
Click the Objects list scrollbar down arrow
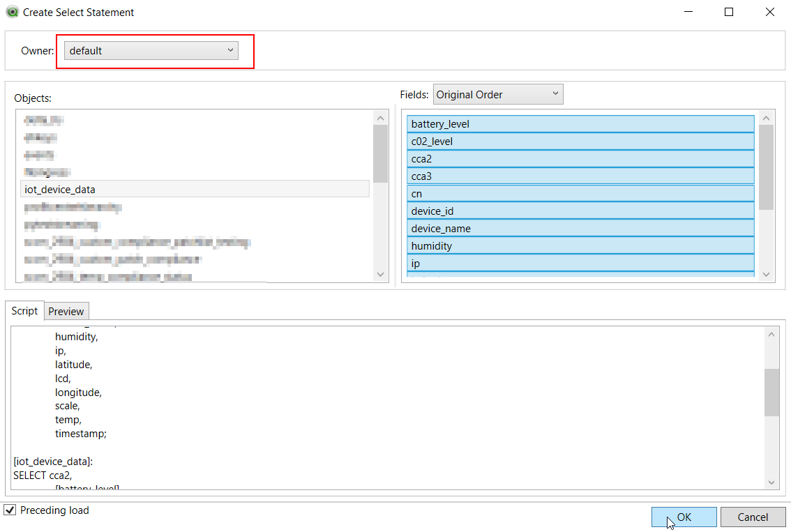pos(380,275)
